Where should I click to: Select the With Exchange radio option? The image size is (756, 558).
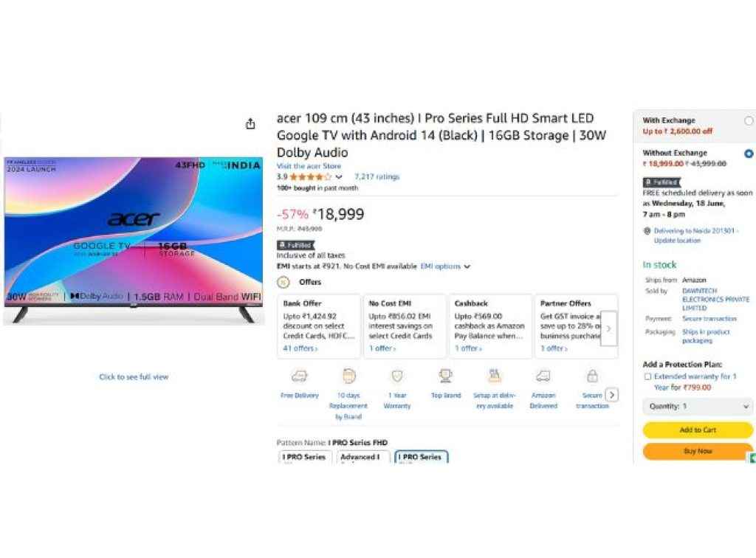tap(749, 121)
